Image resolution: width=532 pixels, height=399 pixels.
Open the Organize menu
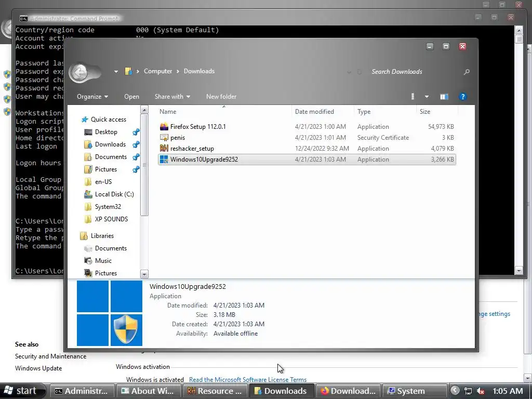click(x=92, y=97)
